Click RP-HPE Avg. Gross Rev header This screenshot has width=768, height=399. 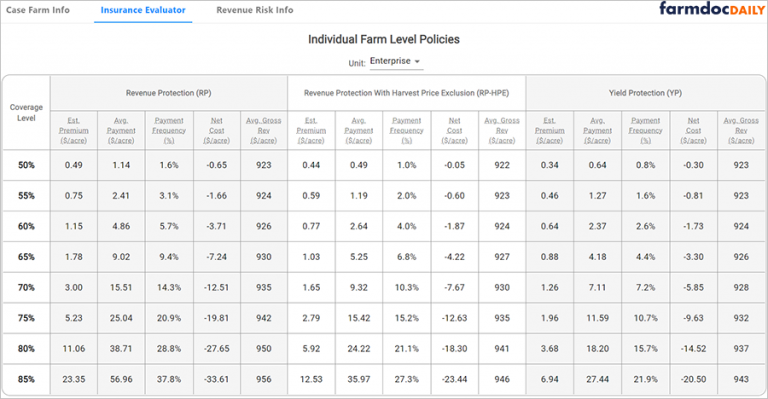click(x=502, y=130)
